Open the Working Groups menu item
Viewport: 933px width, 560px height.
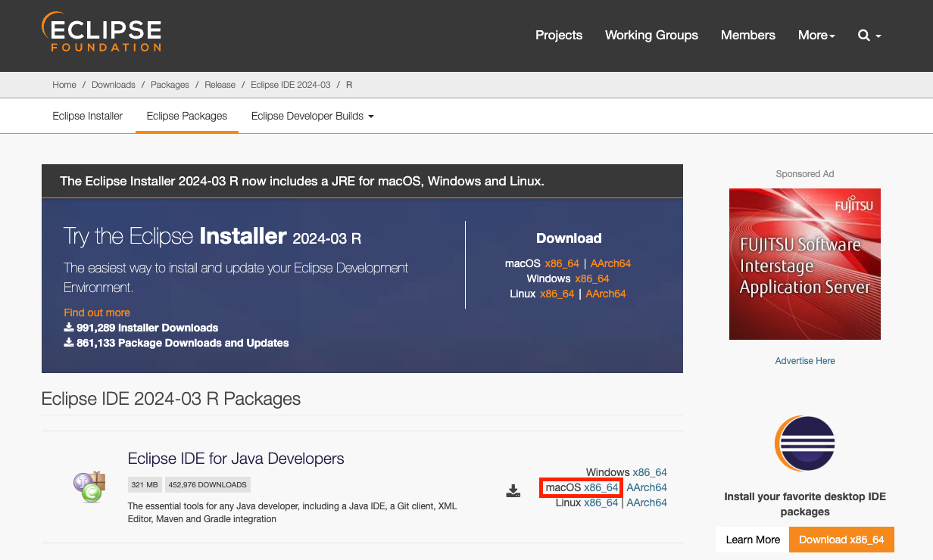(651, 35)
